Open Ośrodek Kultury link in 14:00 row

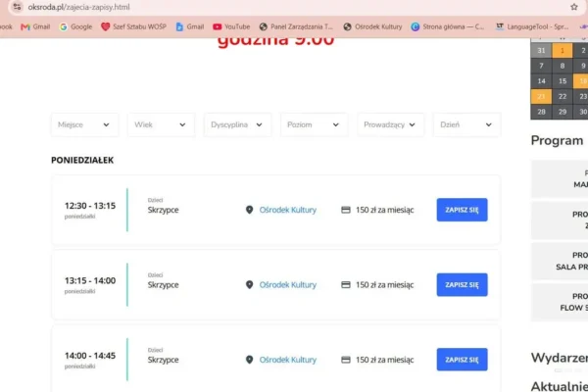point(288,360)
